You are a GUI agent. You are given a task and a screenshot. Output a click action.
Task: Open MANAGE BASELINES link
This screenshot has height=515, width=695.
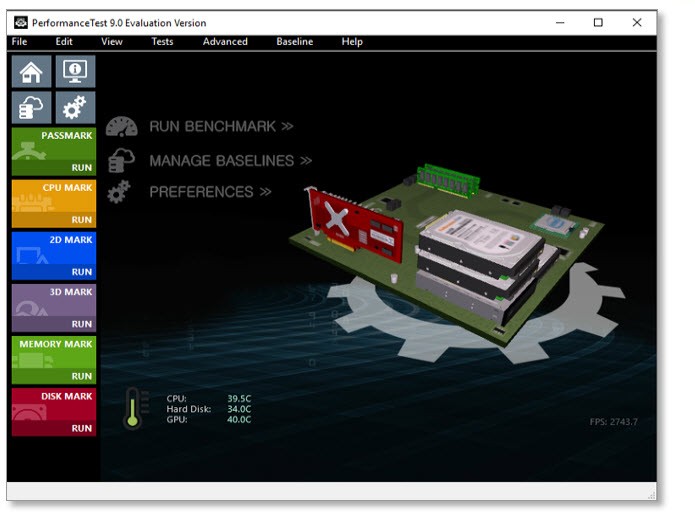click(x=230, y=160)
